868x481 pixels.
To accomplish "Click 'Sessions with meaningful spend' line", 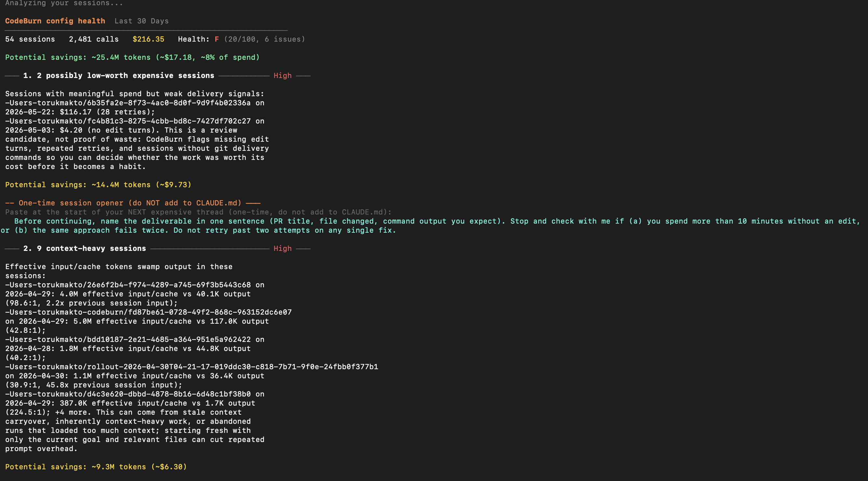I will coord(135,94).
